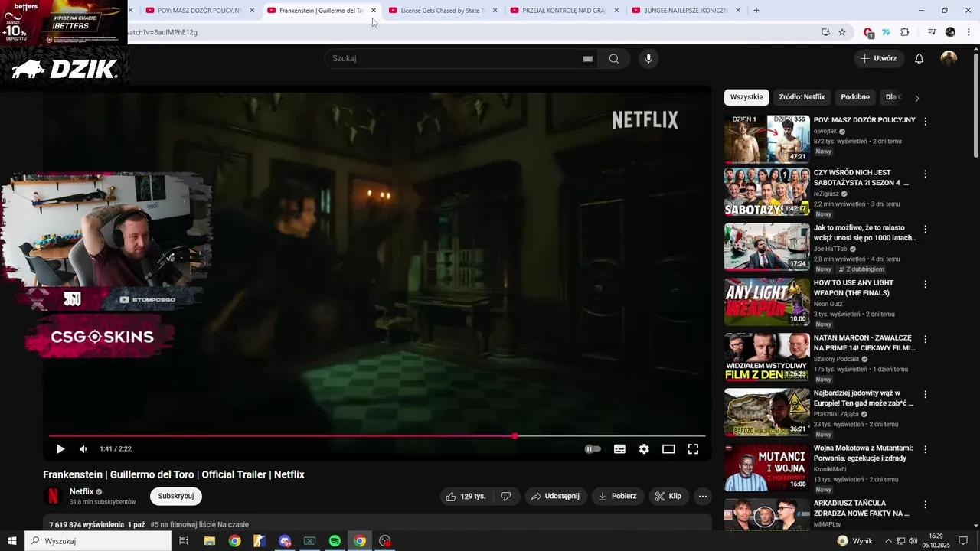Open options for CZY WŚRÓD NICH JEST SABOTAŻYSTA video
Screen dimensions: 980x551
click(x=925, y=174)
